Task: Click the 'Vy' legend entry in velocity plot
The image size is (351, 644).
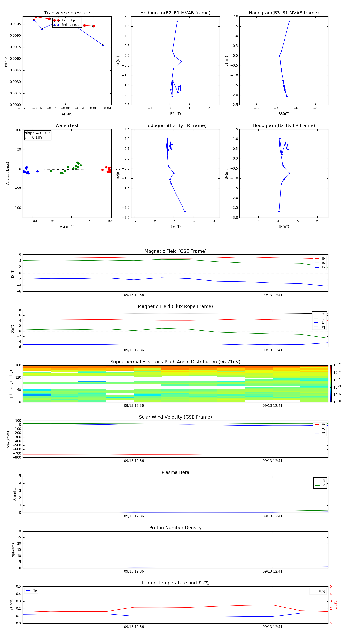Action: click(x=320, y=429)
